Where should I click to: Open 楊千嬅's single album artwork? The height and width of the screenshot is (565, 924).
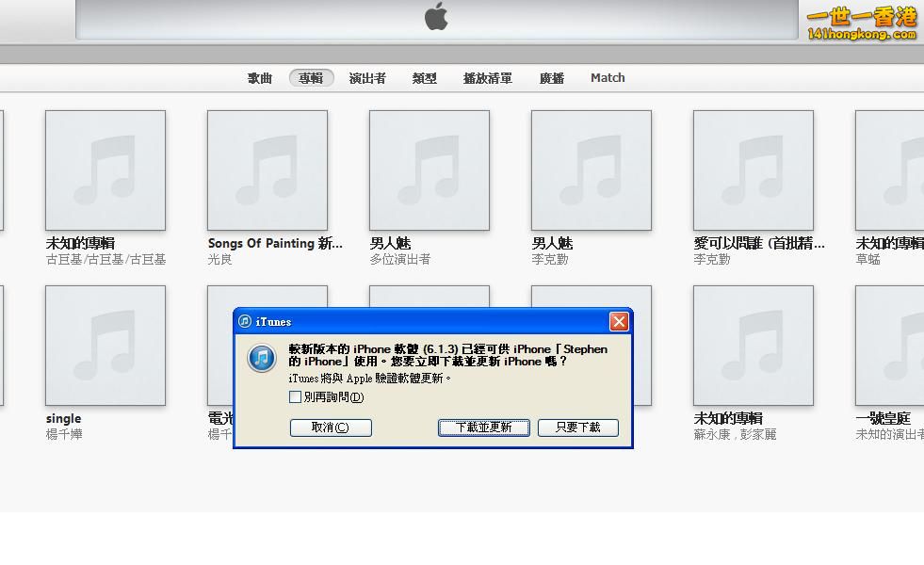tap(105, 345)
